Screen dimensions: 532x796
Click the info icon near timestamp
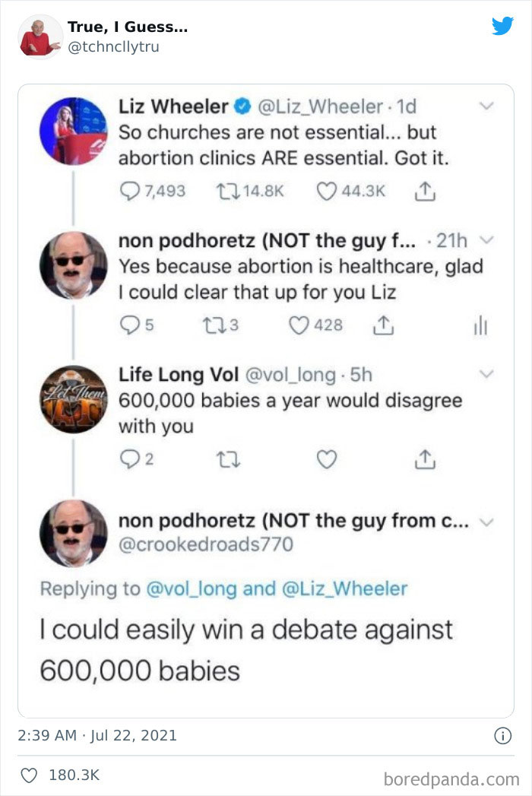[x=502, y=736]
